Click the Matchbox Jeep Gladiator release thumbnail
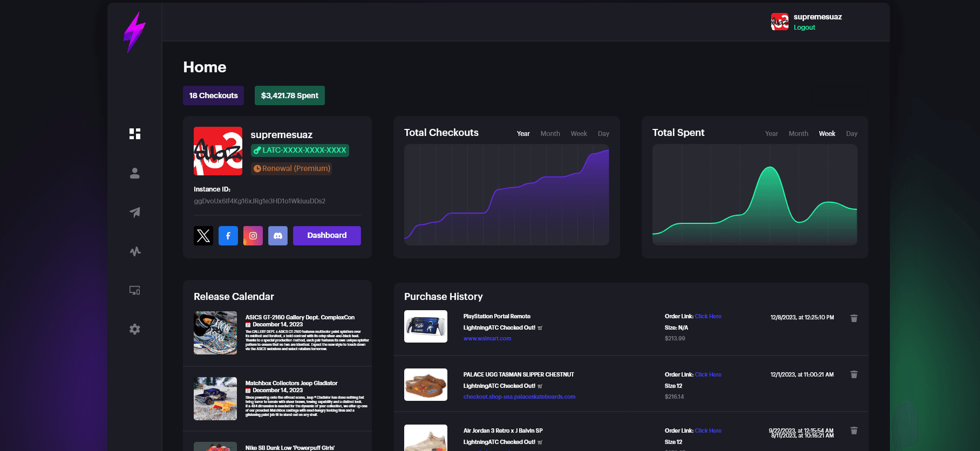Image resolution: width=980 pixels, height=451 pixels. coord(215,399)
